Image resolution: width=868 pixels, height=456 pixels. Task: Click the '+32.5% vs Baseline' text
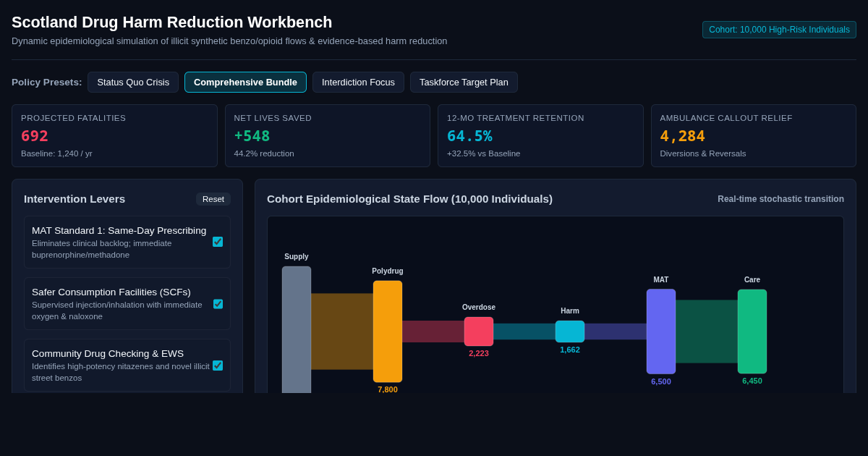(483, 153)
